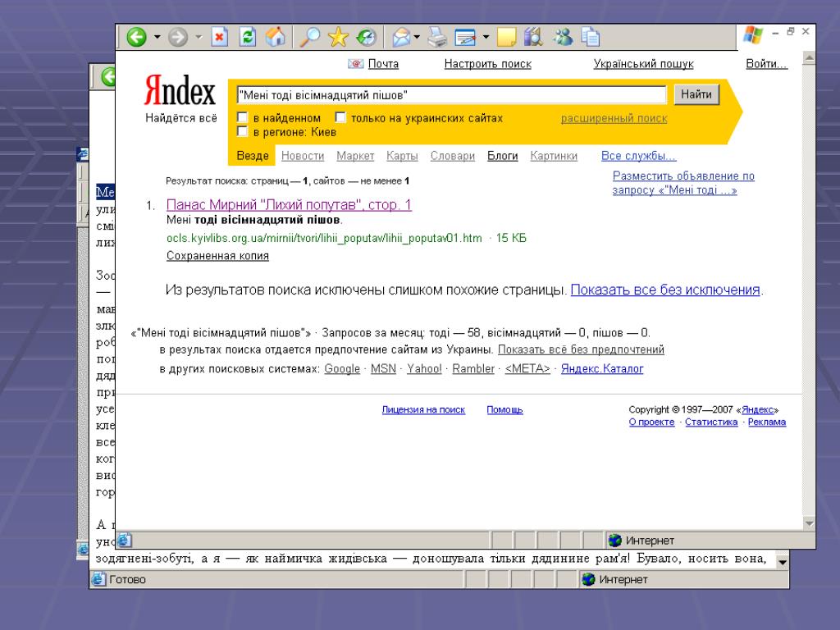Expand the Mail icon dropdown arrow
The image size is (840, 630).
point(417,37)
